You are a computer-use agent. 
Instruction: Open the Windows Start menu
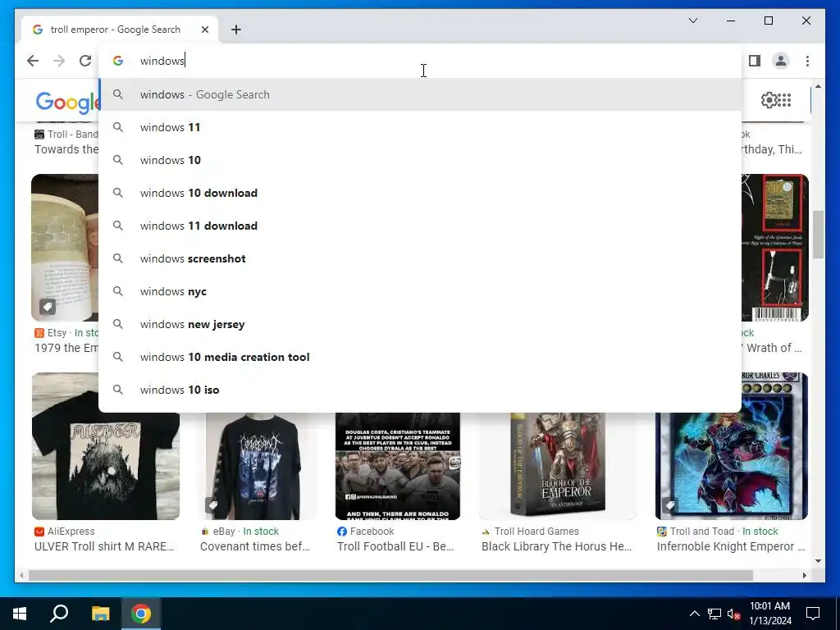[20, 614]
